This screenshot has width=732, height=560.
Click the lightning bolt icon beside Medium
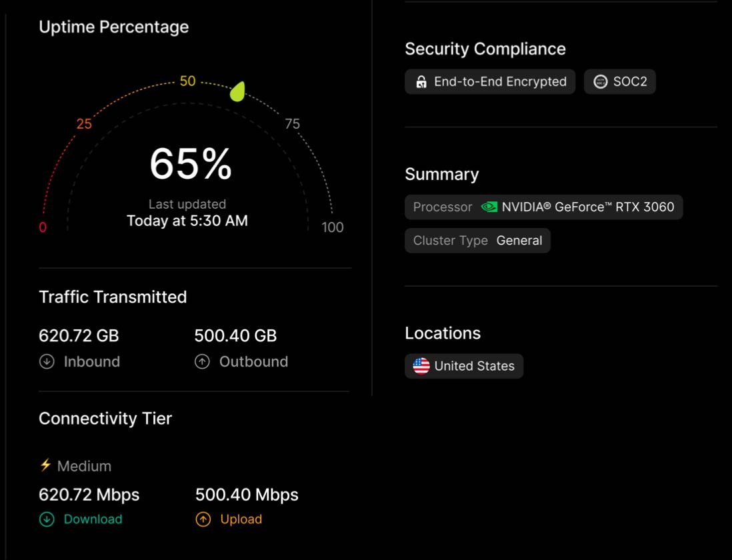45,465
